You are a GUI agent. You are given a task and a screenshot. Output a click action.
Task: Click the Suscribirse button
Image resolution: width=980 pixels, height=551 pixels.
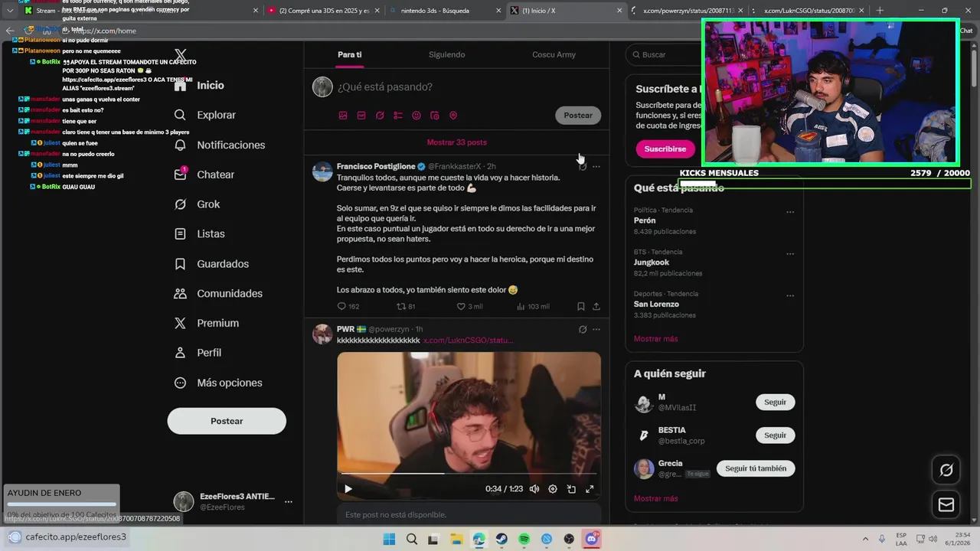pos(665,148)
